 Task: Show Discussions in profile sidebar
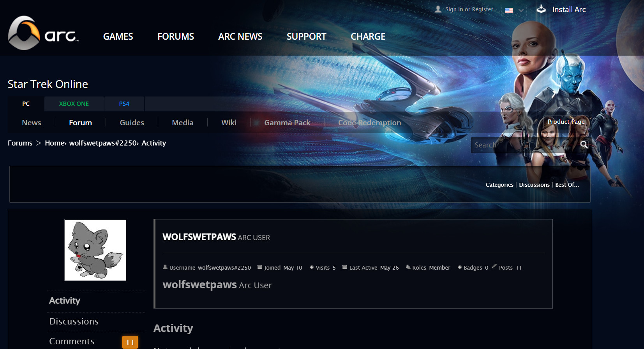tap(74, 322)
